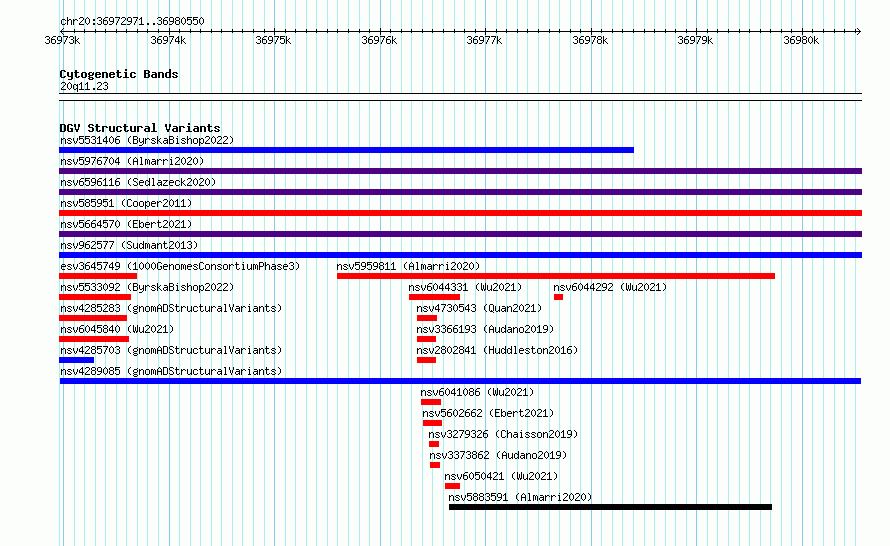The image size is (890, 546).
Task: Open nsv6041086 (Wu2021) label
Action: [x=477, y=392]
